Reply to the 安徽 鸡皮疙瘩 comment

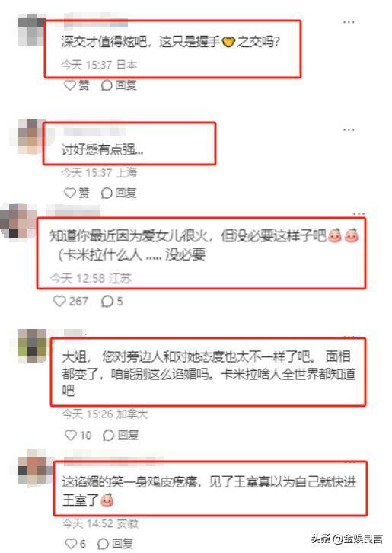[115, 543]
